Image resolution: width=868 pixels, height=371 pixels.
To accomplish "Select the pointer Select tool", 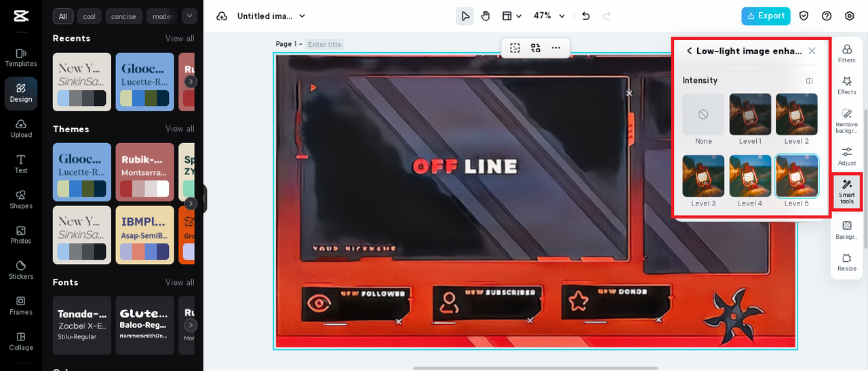I will pyautogui.click(x=465, y=16).
